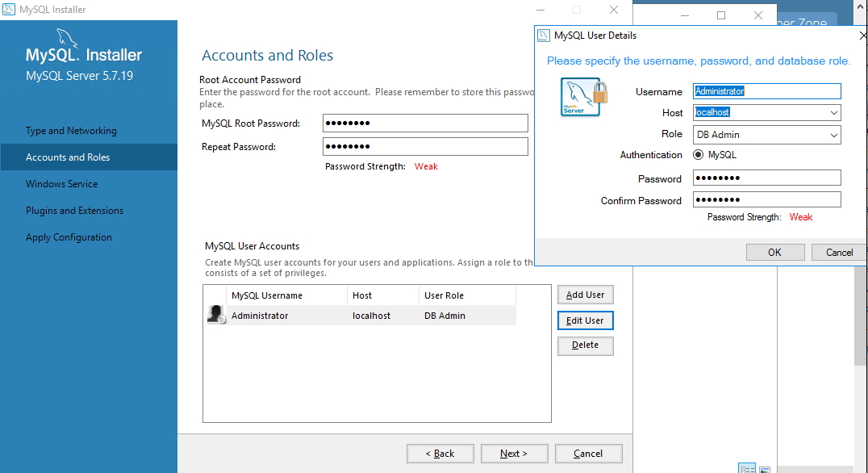The image size is (868, 473).
Task: Click the MySQL Installer title bar icon
Action: (9, 10)
